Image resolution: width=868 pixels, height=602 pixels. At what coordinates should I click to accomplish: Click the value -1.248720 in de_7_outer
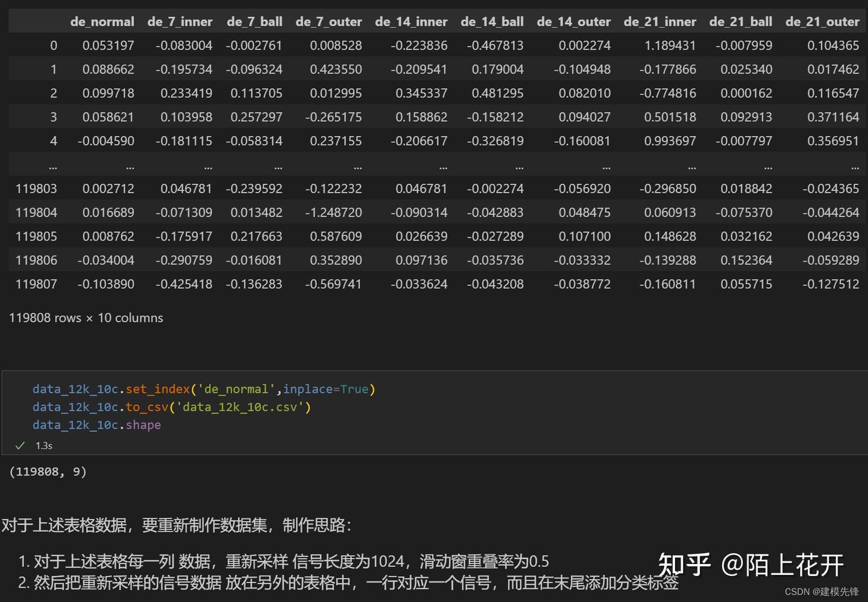(335, 212)
